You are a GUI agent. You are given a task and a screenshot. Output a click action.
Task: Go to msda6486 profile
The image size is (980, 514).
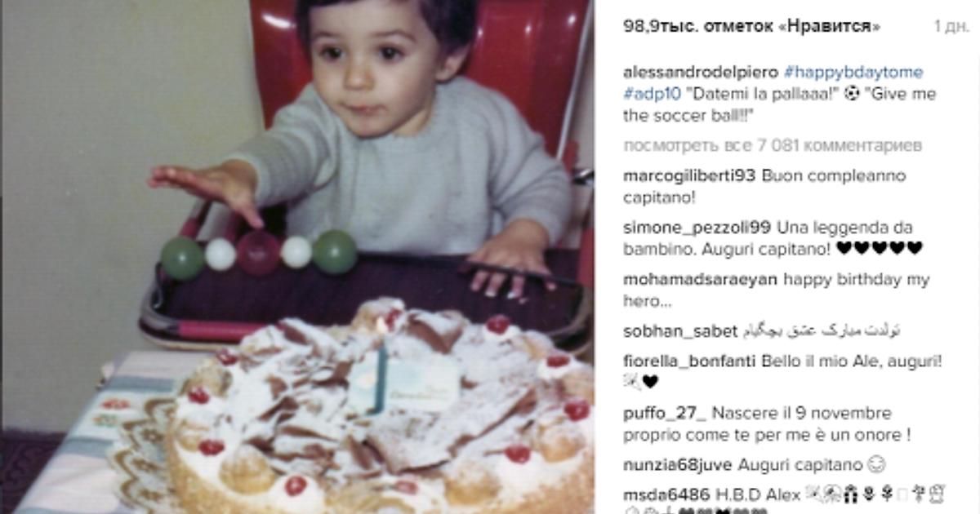666,494
